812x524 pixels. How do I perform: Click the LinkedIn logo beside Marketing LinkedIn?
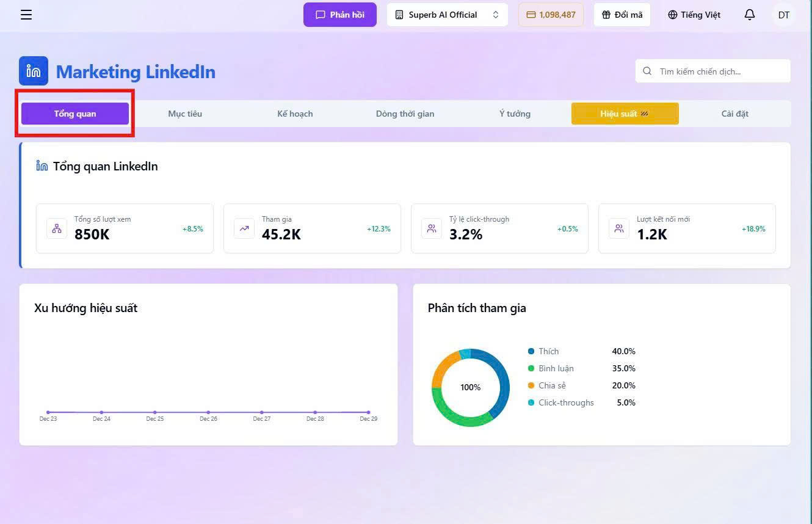34,71
